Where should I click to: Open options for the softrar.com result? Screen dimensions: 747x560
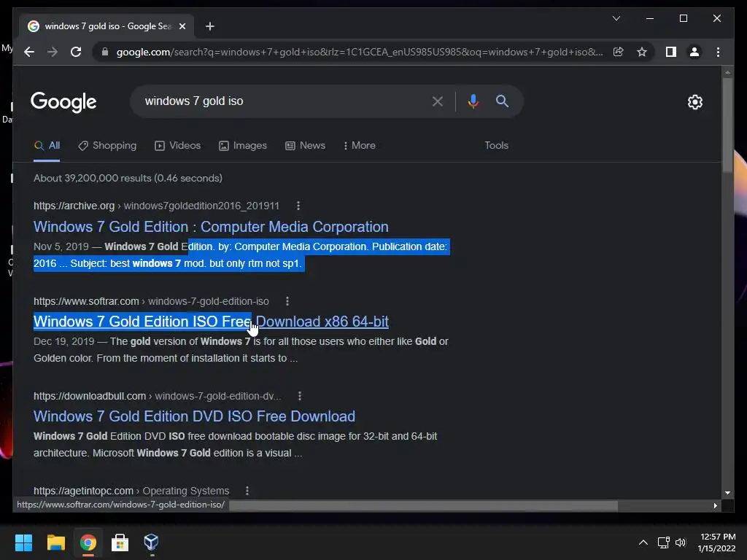[x=287, y=301]
